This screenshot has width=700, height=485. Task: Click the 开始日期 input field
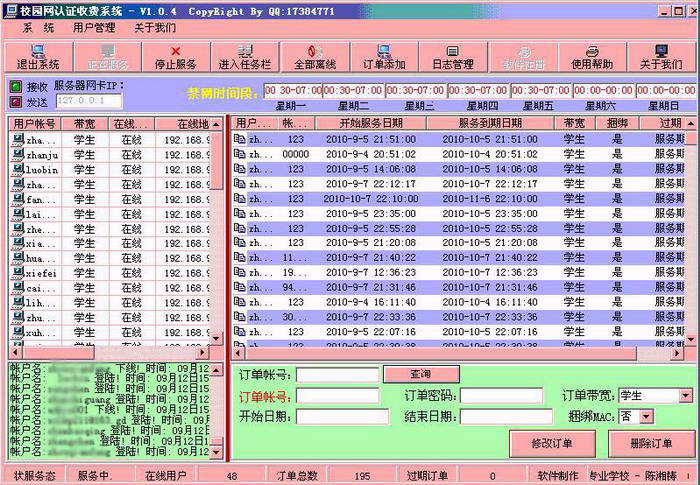tap(337, 416)
